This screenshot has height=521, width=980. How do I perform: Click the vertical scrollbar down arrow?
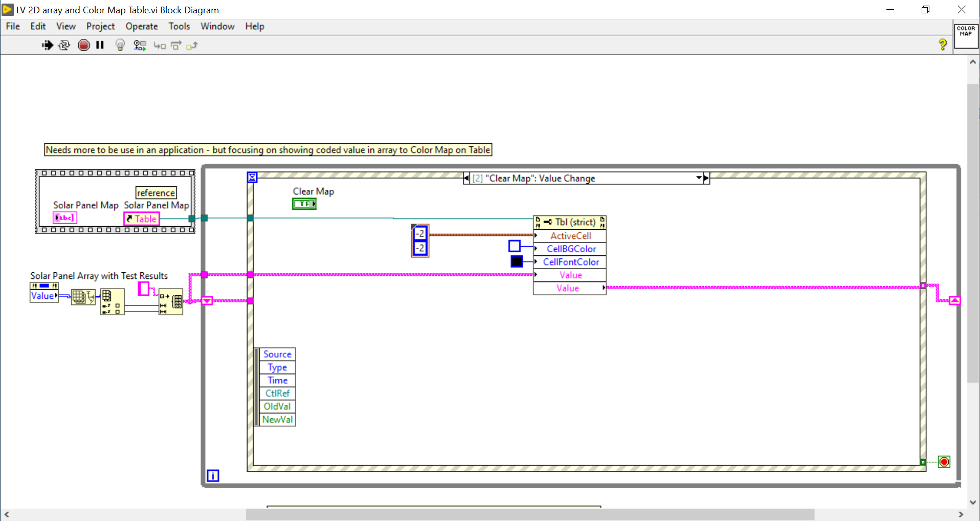[973, 503]
